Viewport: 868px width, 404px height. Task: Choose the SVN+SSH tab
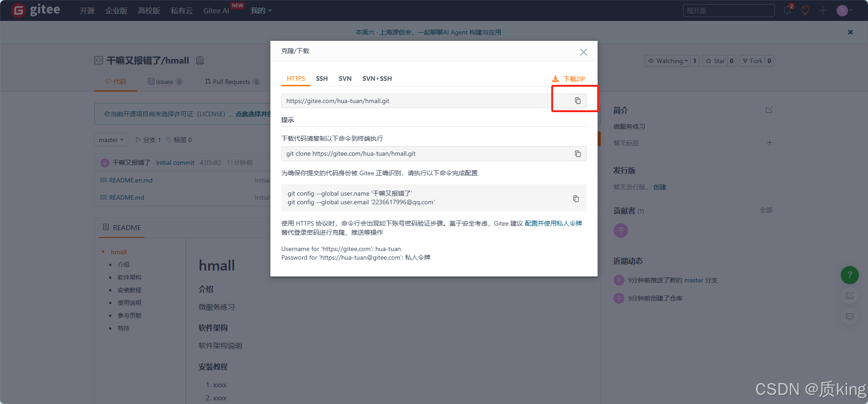coord(377,79)
